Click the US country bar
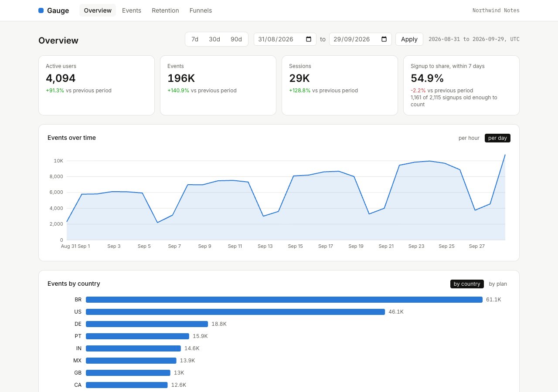 [x=235, y=312]
